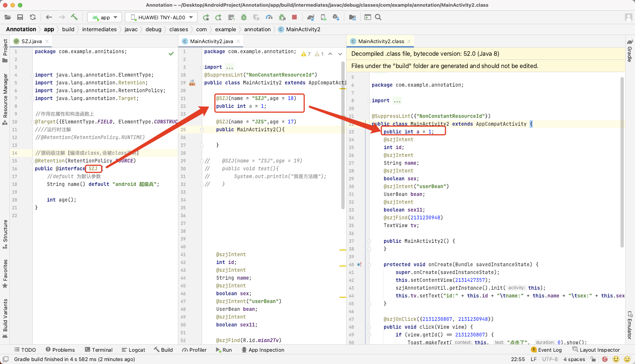
Task: Toggle the Project tool window sidebar
Action: coord(5,51)
